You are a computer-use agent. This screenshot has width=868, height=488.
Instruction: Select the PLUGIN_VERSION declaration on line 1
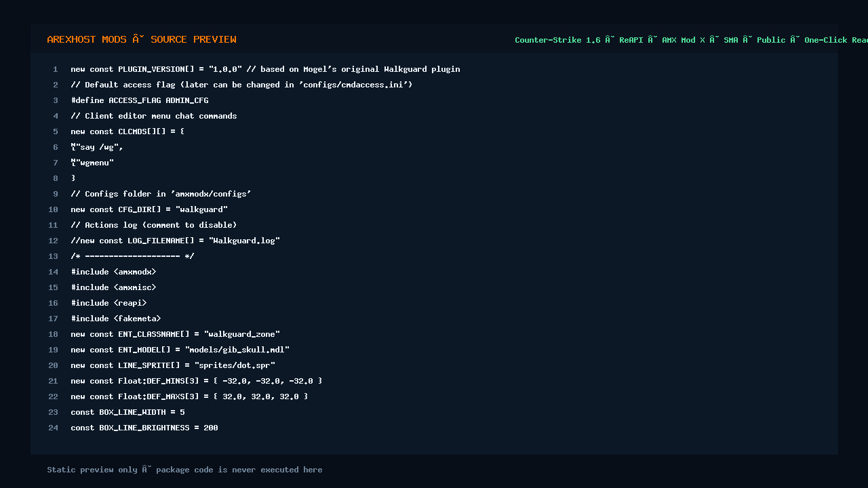(x=265, y=69)
